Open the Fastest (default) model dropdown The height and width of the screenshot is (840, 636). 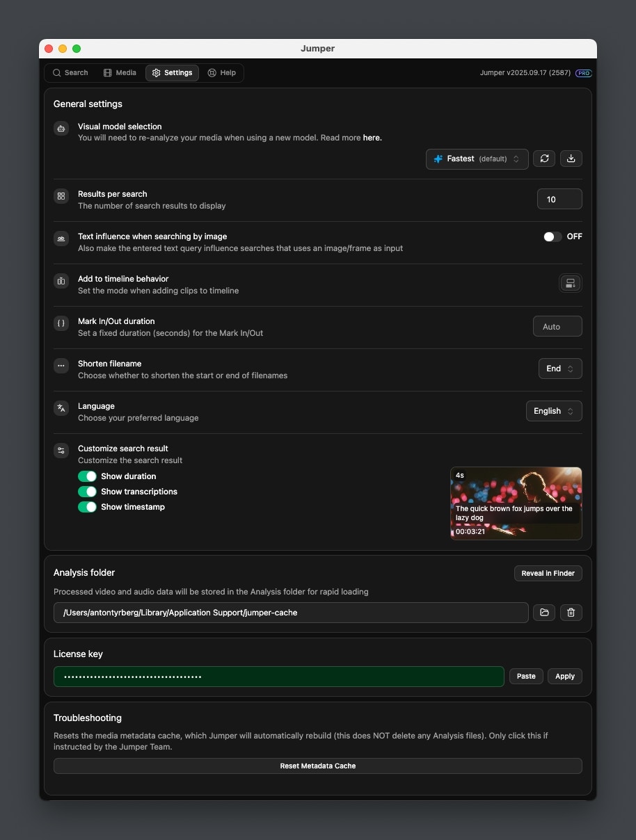[x=477, y=159]
